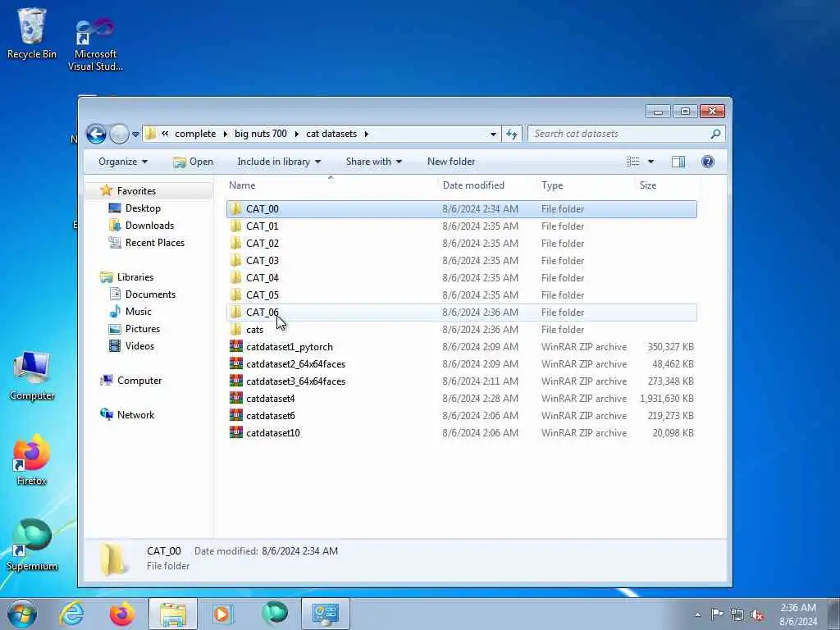
Task: Open the recent pages dropdown arrow
Action: click(135, 134)
